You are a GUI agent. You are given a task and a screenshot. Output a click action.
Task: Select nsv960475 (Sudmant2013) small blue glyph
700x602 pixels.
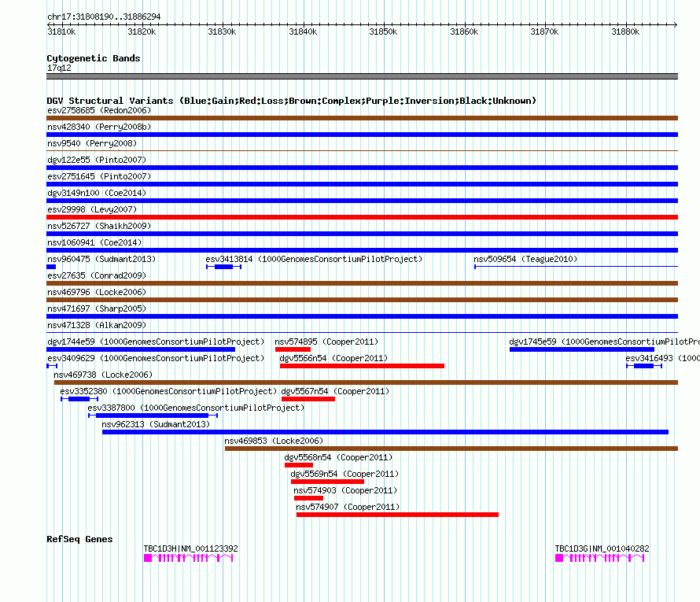pyautogui.click(x=51, y=267)
